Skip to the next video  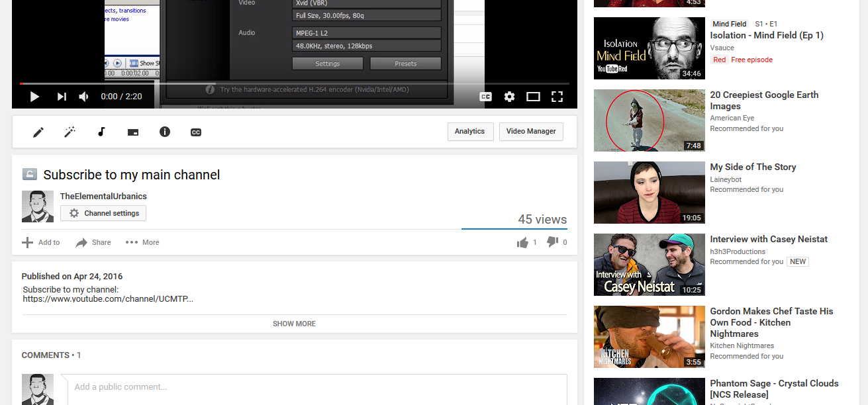coord(62,97)
